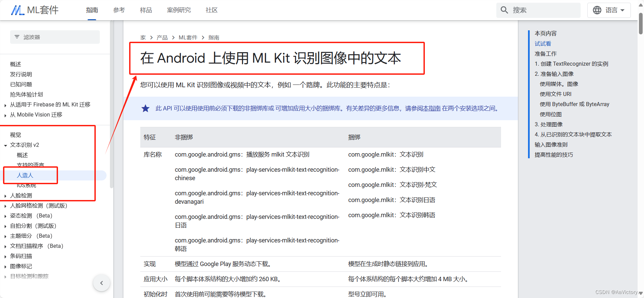Jump to 使用媒体。图像 section
Image resolution: width=644 pixels, height=298 pixels.
pos(559,84)
